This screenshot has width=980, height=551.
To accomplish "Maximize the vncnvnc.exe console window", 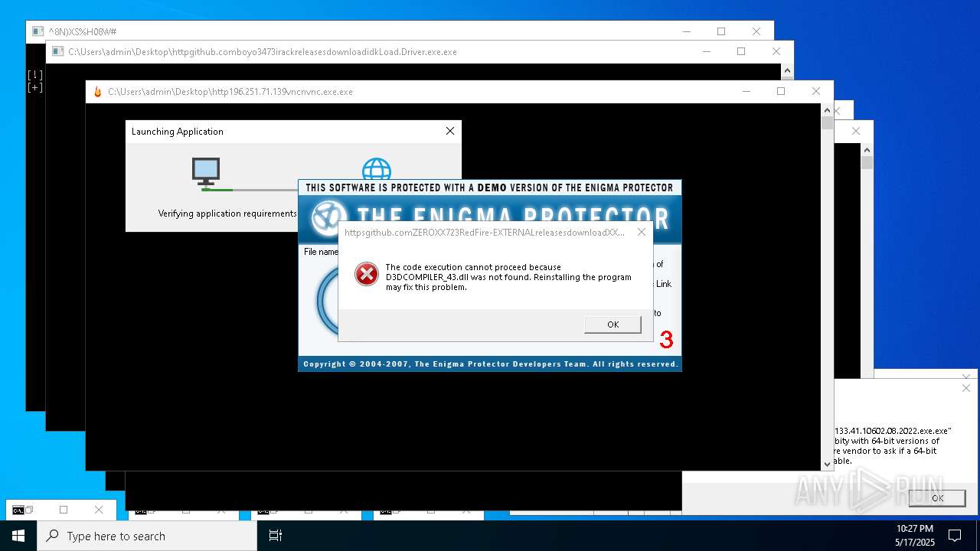I will pos(781,91).
